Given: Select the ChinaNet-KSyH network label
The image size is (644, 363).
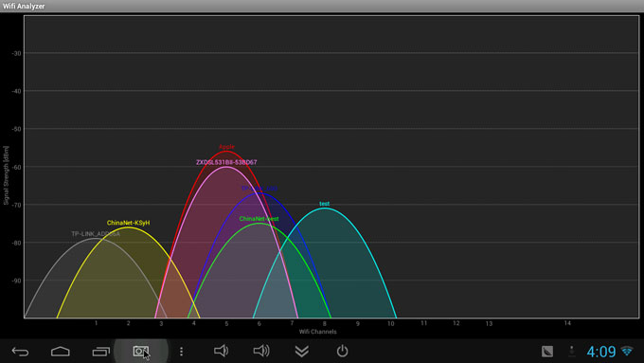Looking at the screenshot, I should pos(128,223).
